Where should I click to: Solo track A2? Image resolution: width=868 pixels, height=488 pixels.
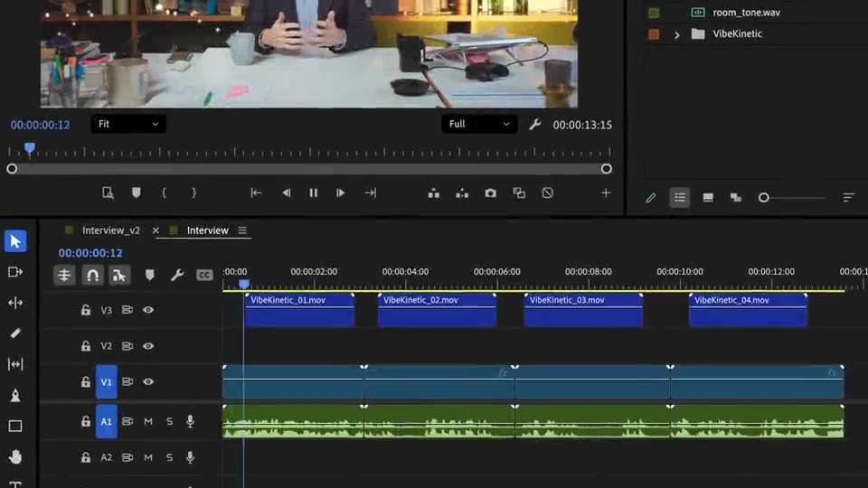169,457
